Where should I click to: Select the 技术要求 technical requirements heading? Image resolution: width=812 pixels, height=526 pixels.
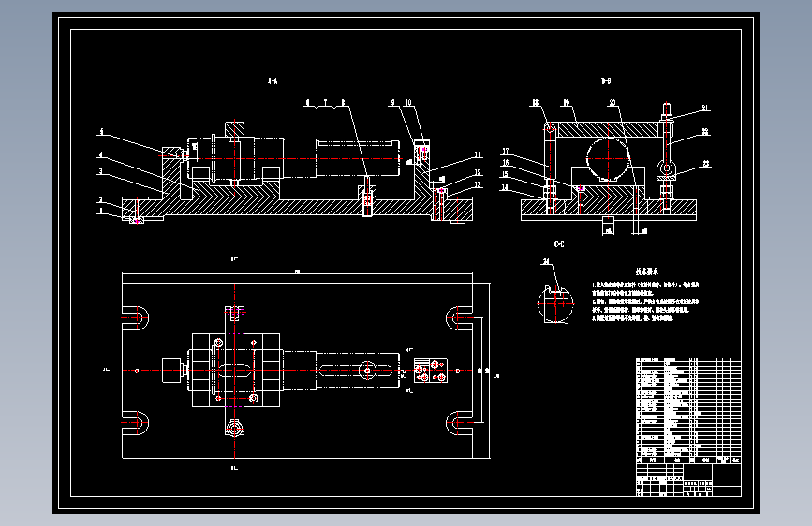(647, 271)
